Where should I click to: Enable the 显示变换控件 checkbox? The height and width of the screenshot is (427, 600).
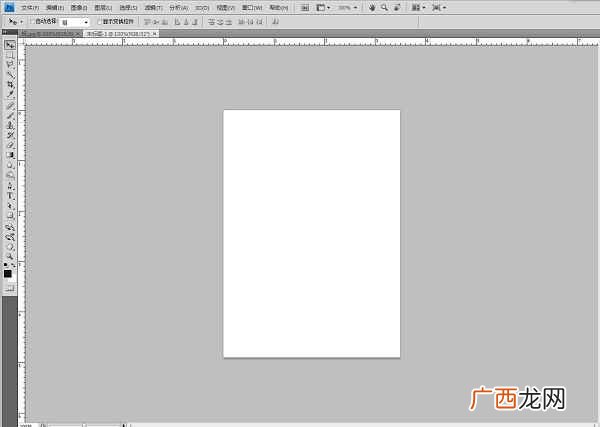tap(99, 22)
